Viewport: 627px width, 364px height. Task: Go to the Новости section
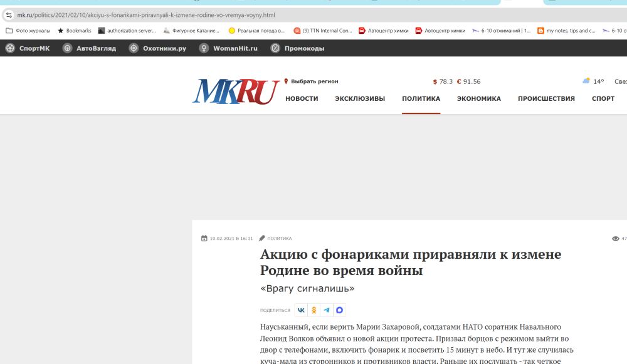pyautogui.click(x=302, y=98)
